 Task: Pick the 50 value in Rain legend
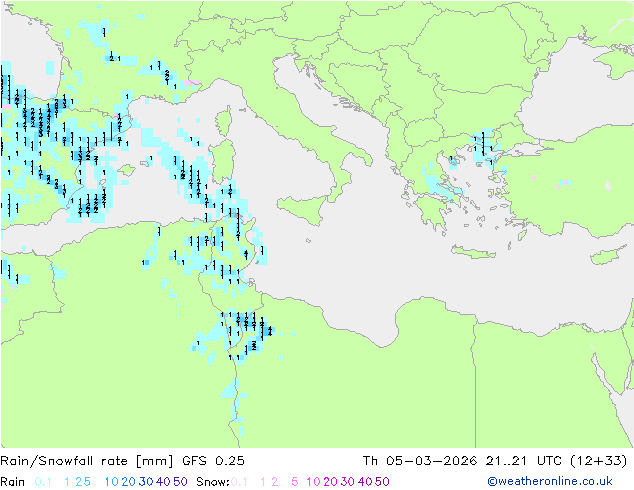pyautogui.click(x=180, y=482)
